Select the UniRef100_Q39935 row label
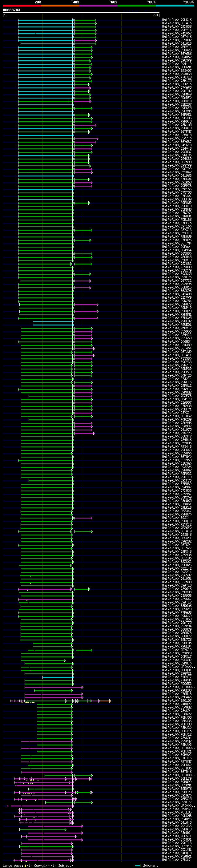This screenshot has height=868, width=197. point(177,555)
